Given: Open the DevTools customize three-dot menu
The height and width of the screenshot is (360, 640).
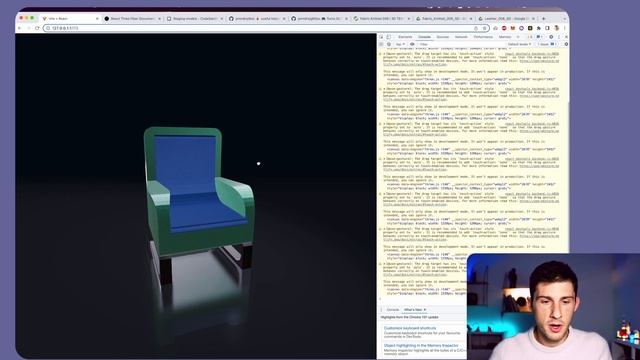Looking at the screenshot, I should click(559, 37).
